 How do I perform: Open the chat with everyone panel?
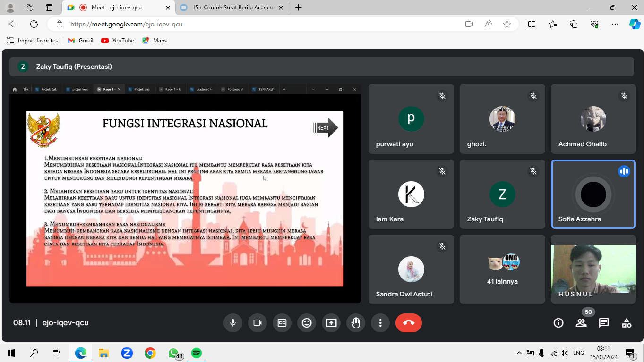click(604, 323)
